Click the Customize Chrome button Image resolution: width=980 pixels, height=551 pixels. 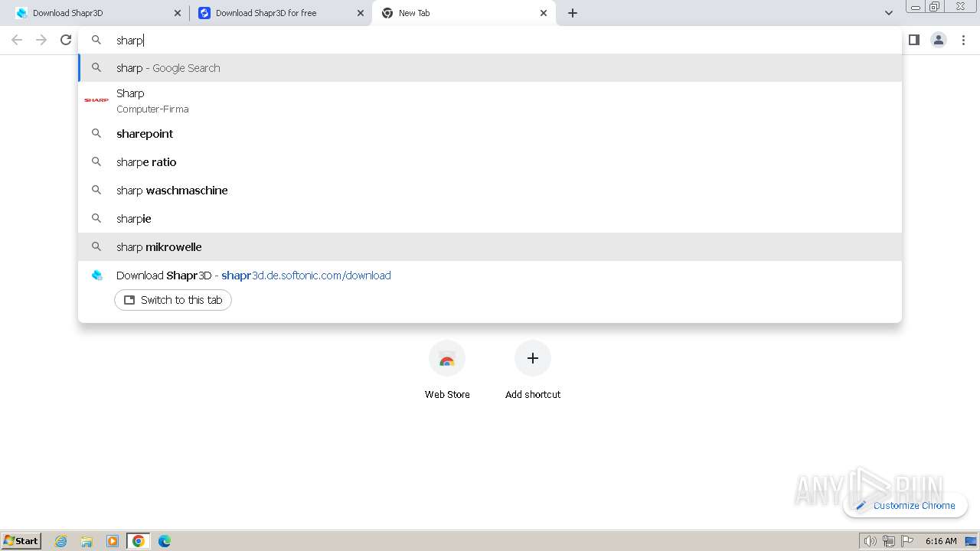tap(906, 505)
